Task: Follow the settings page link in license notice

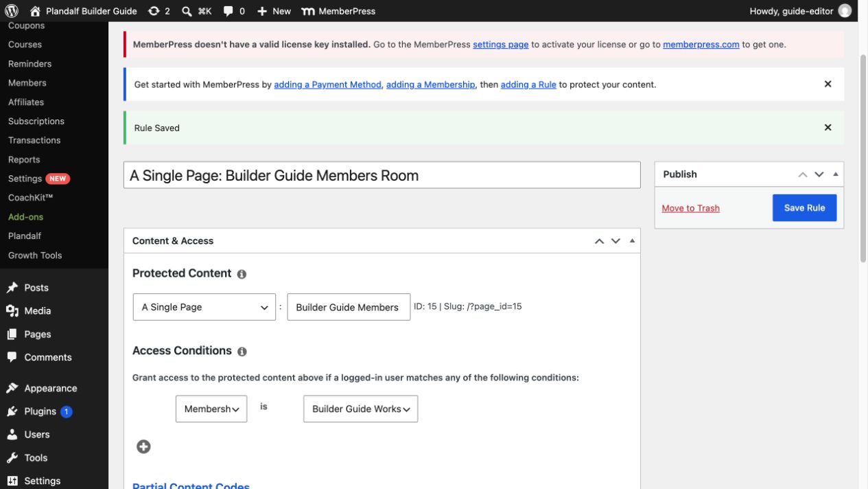Action: tap(500, 44)
